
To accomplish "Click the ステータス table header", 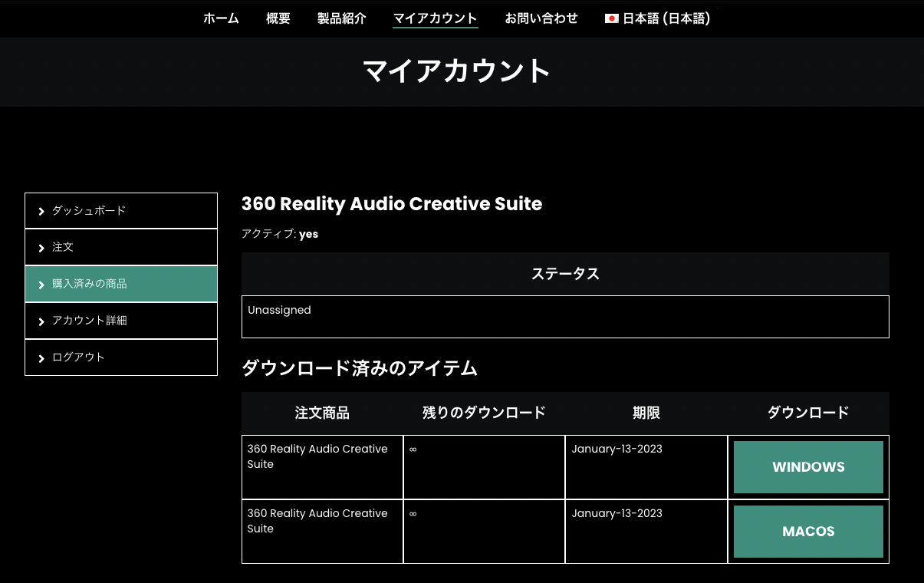I will (x=565, y=274).
